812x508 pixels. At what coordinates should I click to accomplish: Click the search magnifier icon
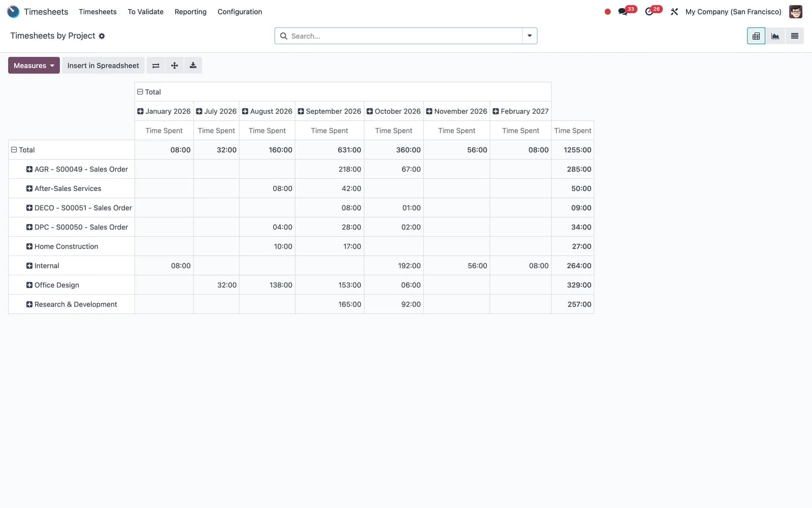click(284, 36)
